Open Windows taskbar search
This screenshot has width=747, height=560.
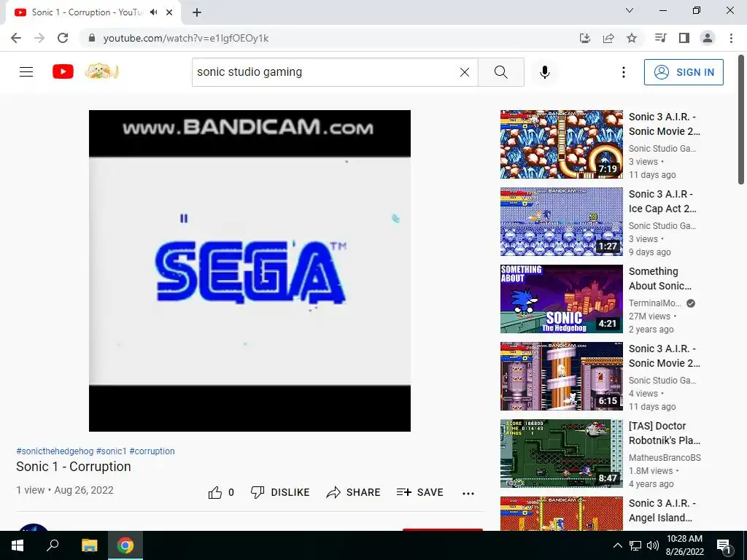point(53,545)
